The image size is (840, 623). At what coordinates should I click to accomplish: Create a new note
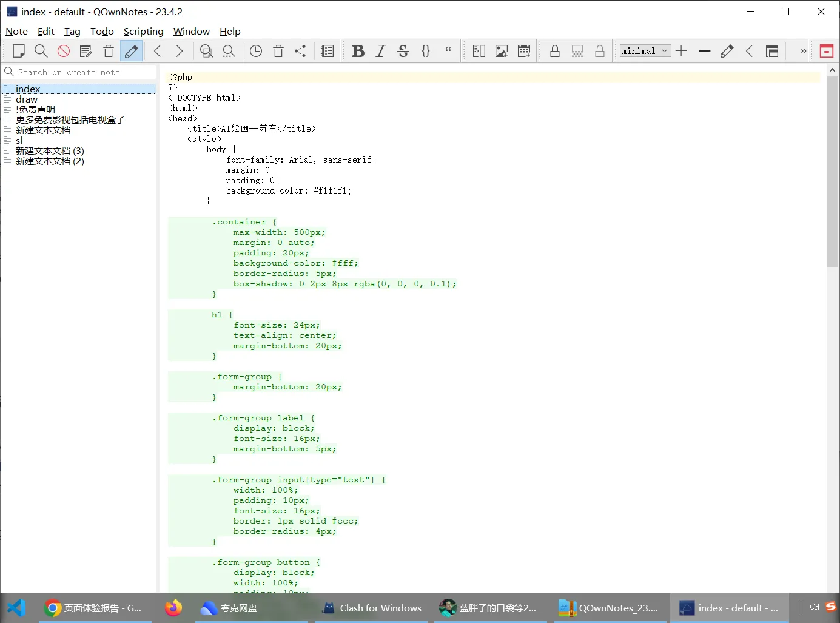(18, 51)
